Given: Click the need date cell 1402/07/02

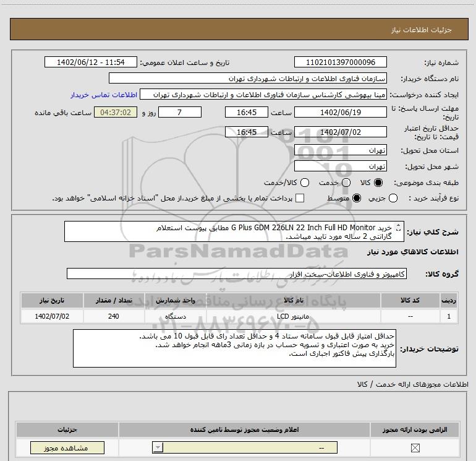Looking at the screenshot, I should pos(52,316).
